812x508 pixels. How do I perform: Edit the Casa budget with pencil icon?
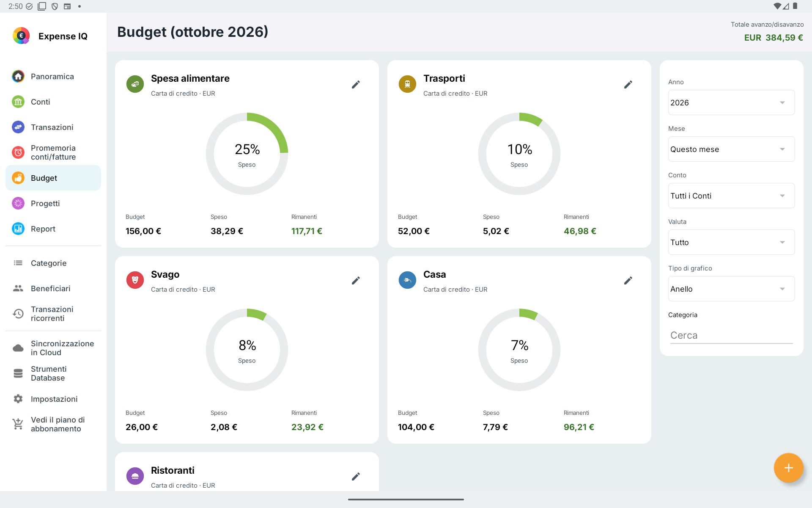coord(628,281)
